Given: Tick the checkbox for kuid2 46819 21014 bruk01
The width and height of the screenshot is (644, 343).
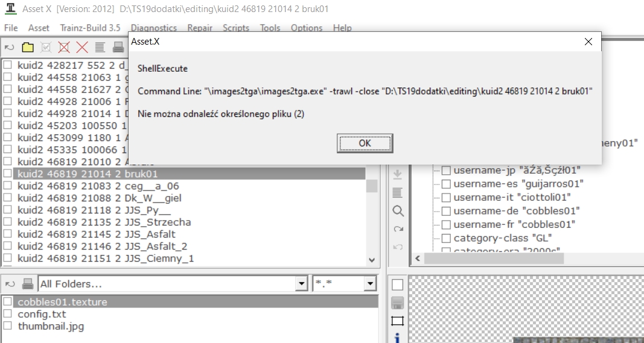Looking at the screenshot, I should click(x=8, y=174).
